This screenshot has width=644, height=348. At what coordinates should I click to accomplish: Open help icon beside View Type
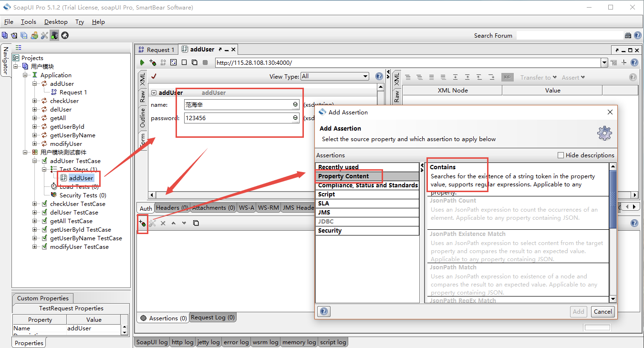point(379,76)
